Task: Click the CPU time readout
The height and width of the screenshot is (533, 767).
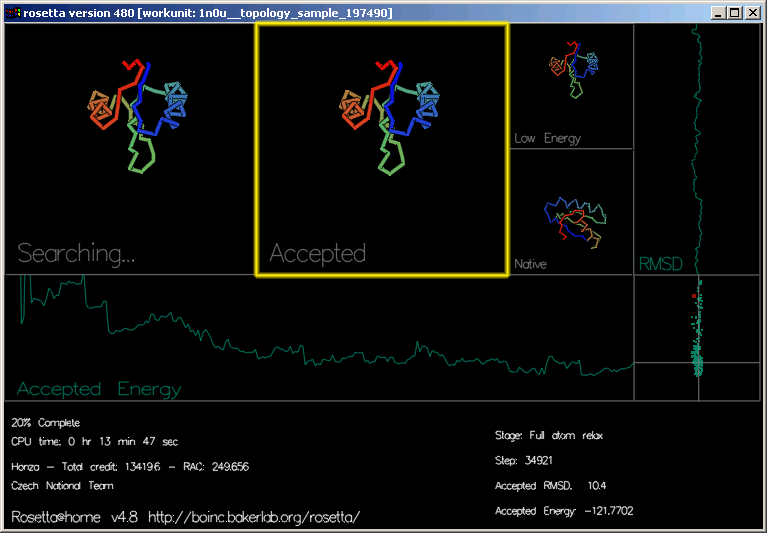Action: [95, 441]
